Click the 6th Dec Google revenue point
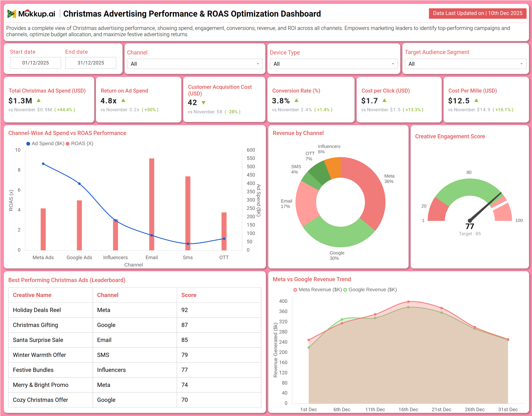The height and width of the screenshot is (416, 532). click(x=342, y=319)
